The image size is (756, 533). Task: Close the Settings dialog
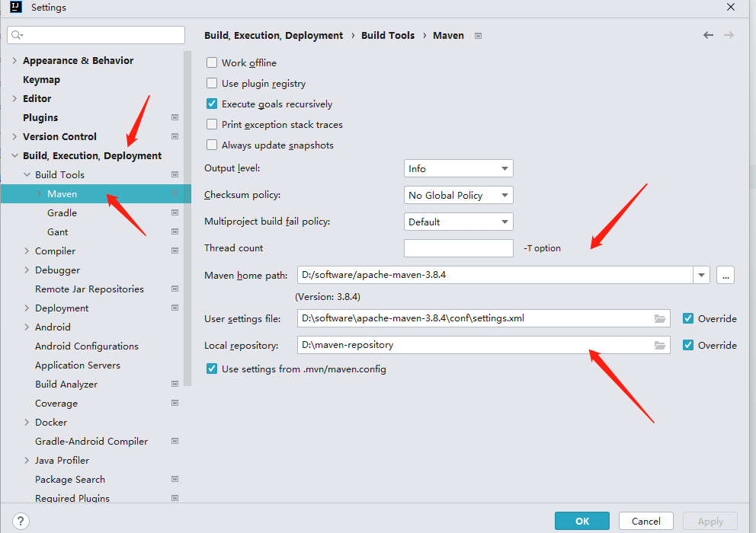(x=731, y=7)
